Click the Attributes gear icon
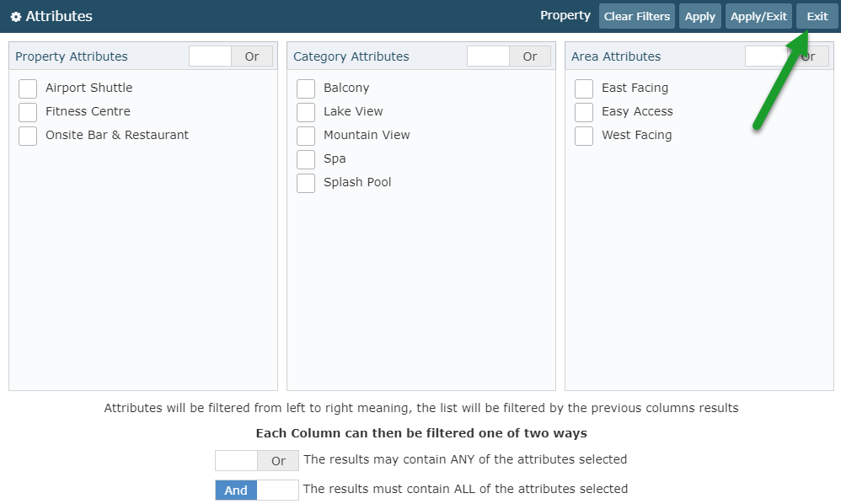841x504 pixels. pos(16,17)
